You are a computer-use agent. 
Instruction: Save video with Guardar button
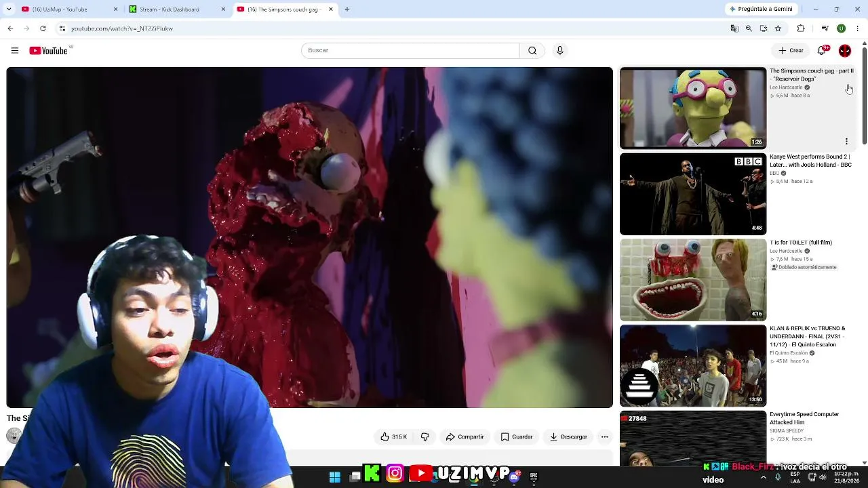(x=517, y=437)
